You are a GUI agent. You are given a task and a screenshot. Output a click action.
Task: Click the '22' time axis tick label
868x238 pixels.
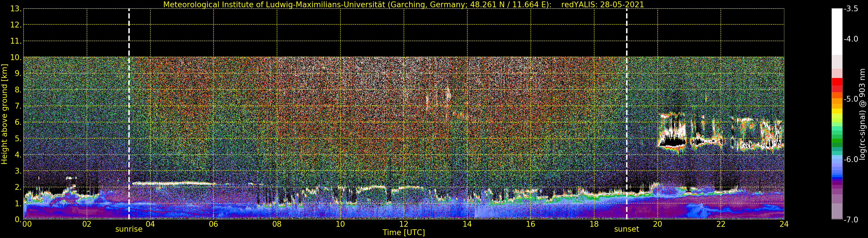coord(720,224)
